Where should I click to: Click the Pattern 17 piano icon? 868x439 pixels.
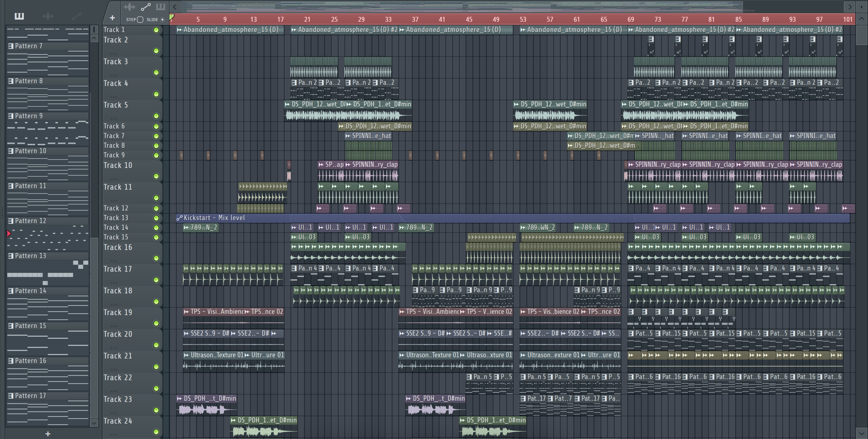(x=11, y=396)
